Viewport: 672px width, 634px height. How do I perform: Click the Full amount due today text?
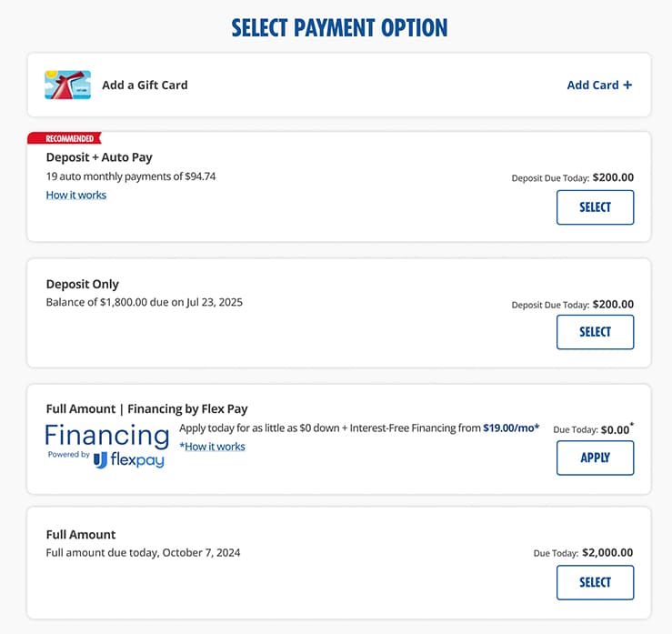point(143,552)
